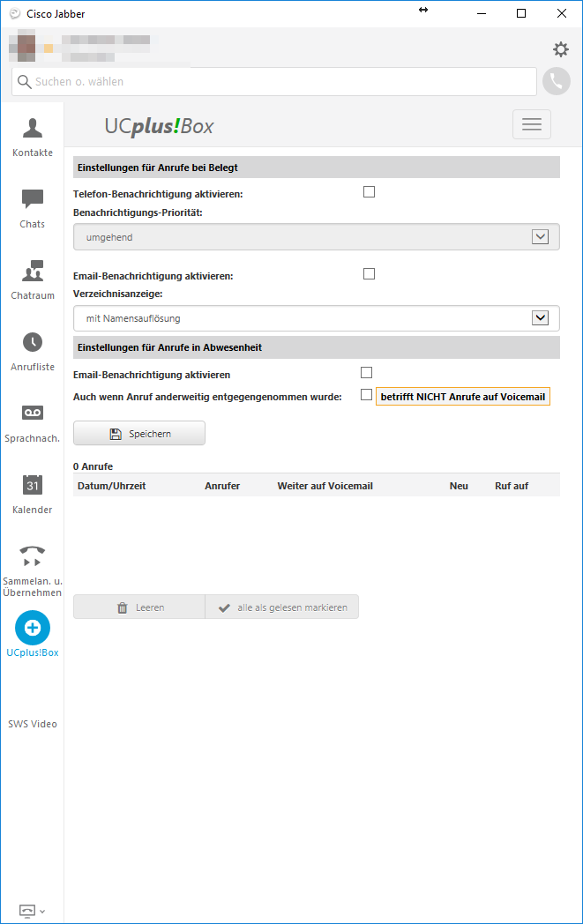Click the Speichern button
Viewport: 583px width, 924px height.
pyautogui.click(x=139, y=433)
